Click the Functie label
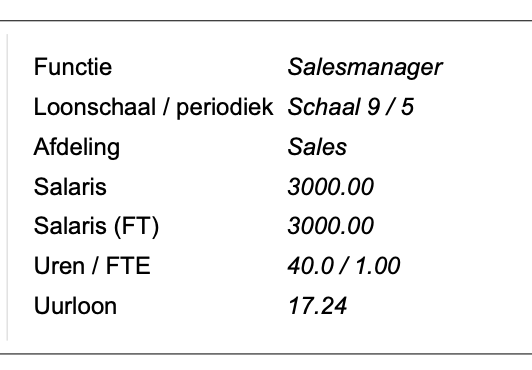The height and width of the screenshot is (370, 532). click(x=73, y=67)
